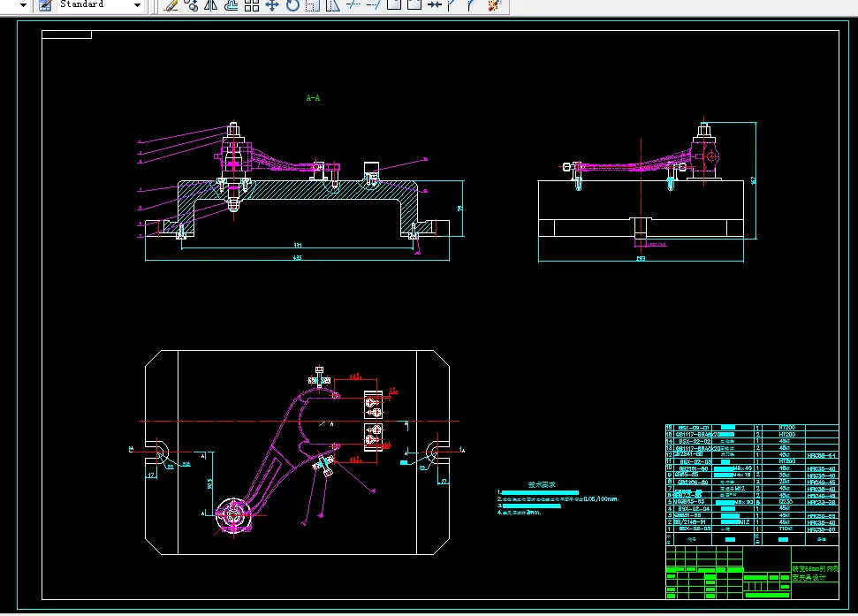The image size is (858, 616).
Task: Select the Trim tool
Action: click(353, 5)
